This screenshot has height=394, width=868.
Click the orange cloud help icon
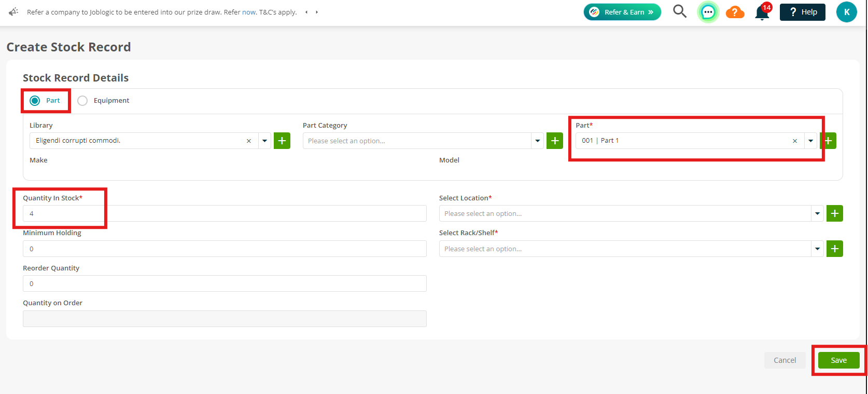tap(735, 12)
